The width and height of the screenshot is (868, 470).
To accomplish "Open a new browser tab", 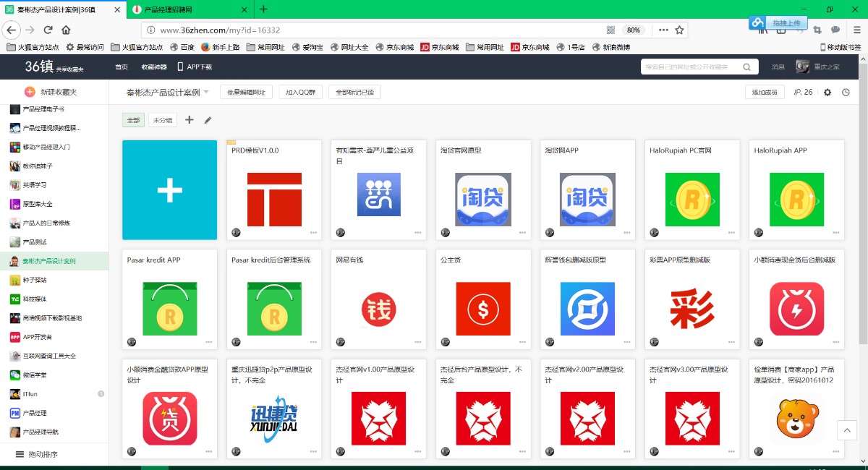I will 263,9.
